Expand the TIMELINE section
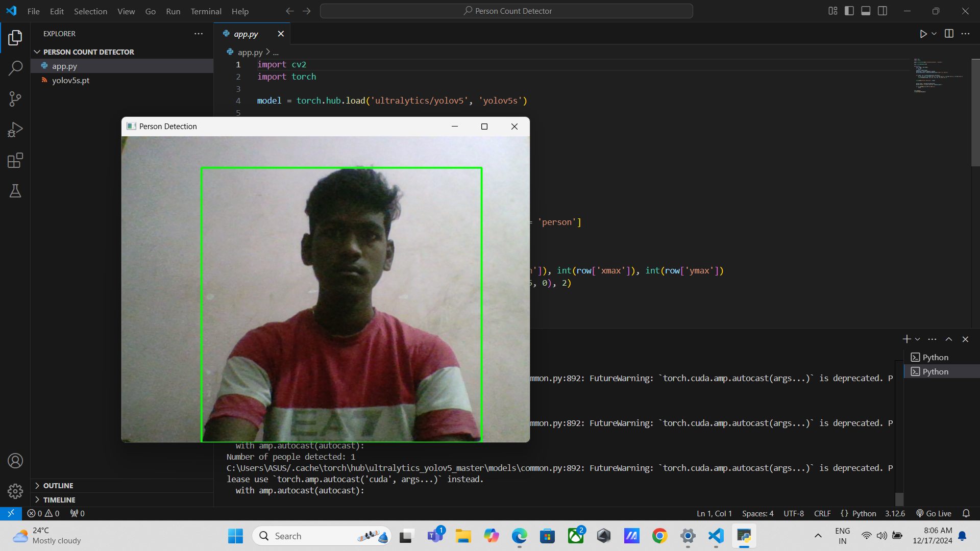The image size is (980, 551). [60, 499]
